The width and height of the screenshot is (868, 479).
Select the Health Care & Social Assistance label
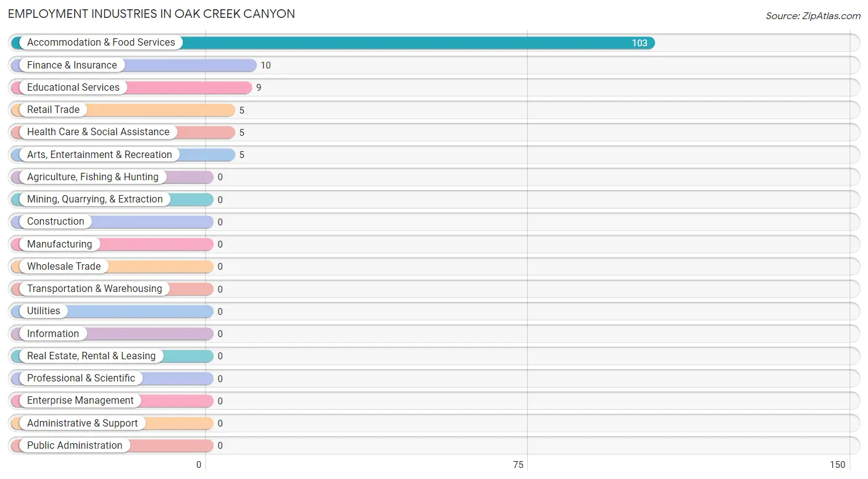point(98,132)
